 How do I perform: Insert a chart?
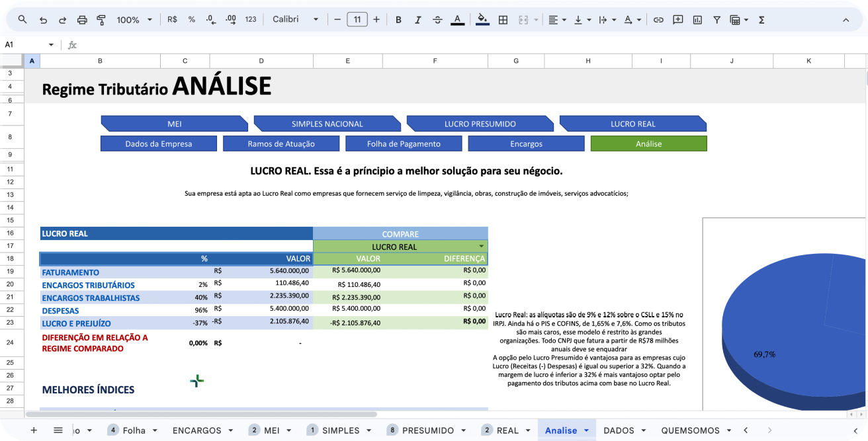pyautogui.click(x=697, y=20)
